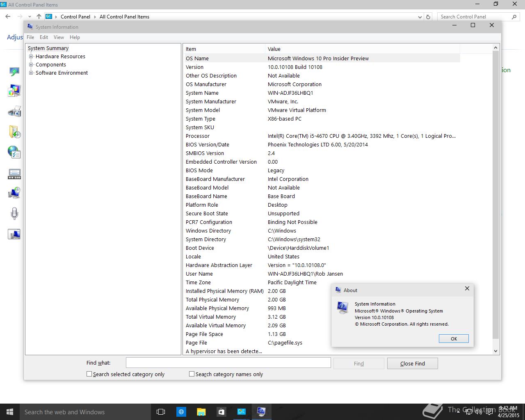Open the Edit menu

coord(44,37)
